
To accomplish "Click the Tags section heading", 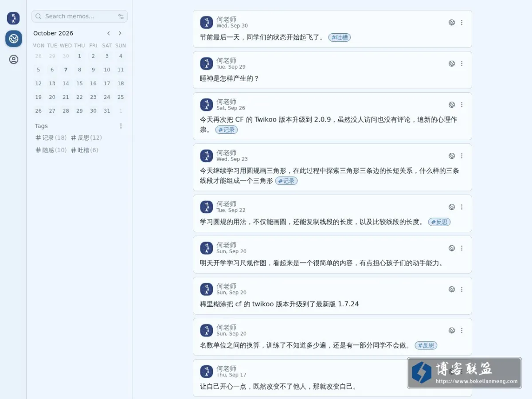I will click(x=41, y=126).
